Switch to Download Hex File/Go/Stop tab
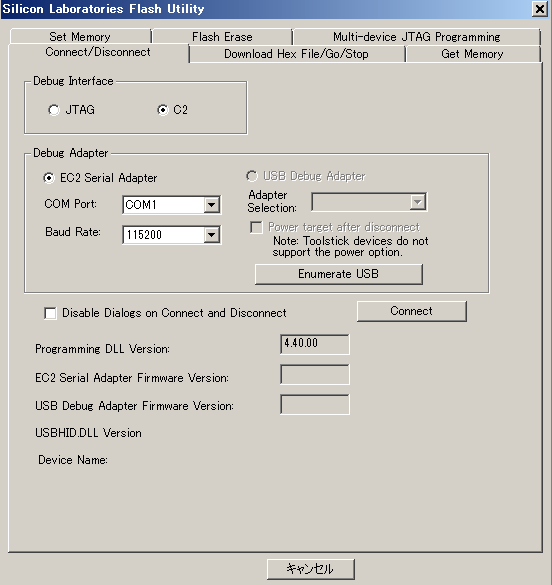Viewport: 552px width, 585px height. [297, 54]
